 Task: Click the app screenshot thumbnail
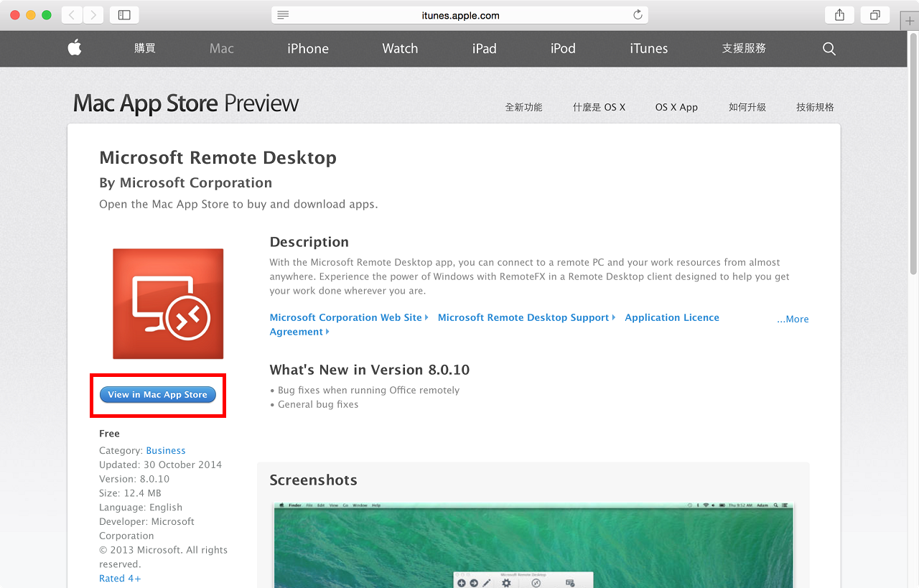(533, 544)
